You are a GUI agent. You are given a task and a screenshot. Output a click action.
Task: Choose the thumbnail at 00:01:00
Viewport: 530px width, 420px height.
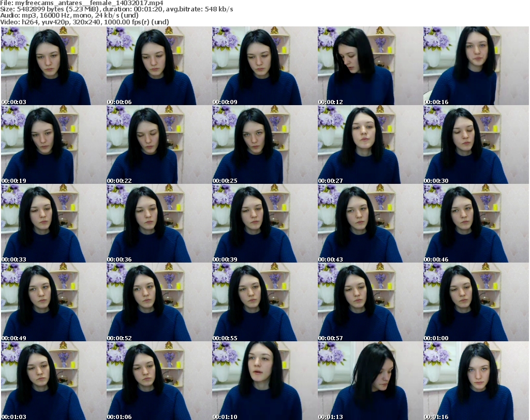coord(476,302)
